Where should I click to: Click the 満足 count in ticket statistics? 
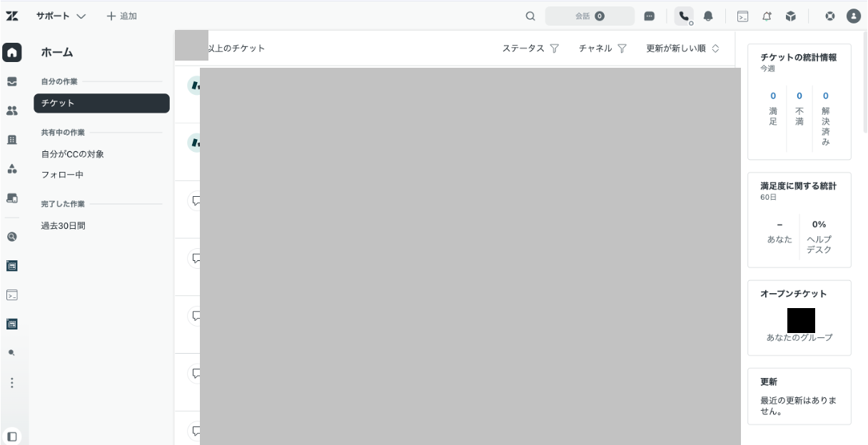(773, 96)
